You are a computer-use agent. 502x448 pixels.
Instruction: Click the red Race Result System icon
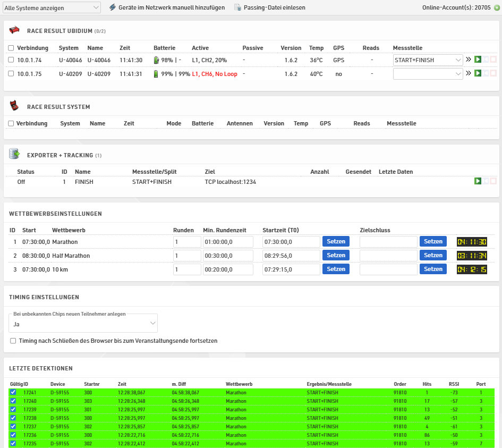(x=15, y=106)
